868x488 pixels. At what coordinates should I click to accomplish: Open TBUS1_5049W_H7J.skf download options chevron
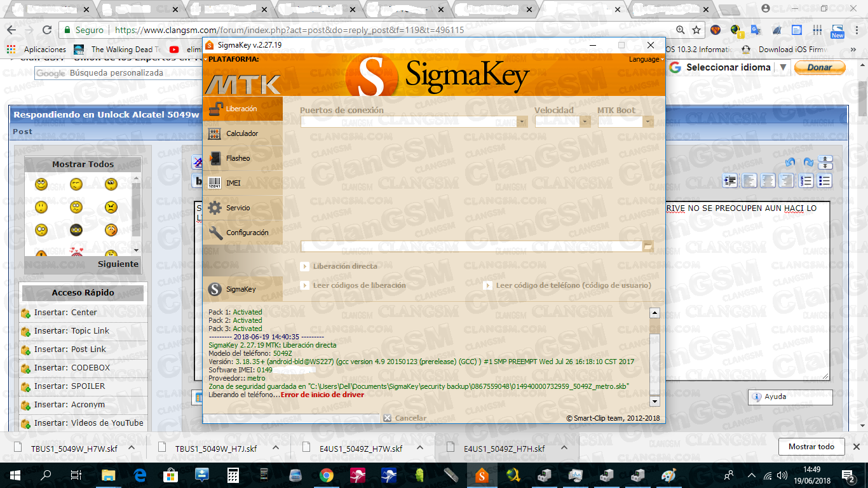click(x=276, y=447)
